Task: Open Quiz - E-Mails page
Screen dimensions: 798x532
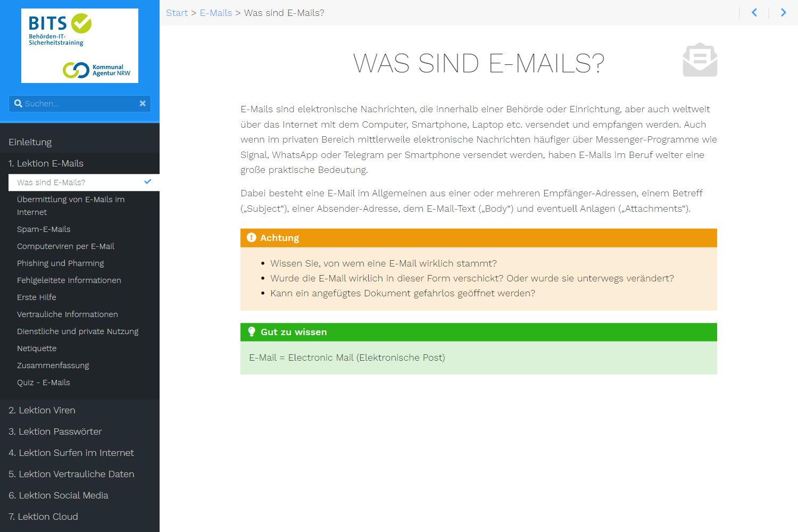Action: coord(44,383)
